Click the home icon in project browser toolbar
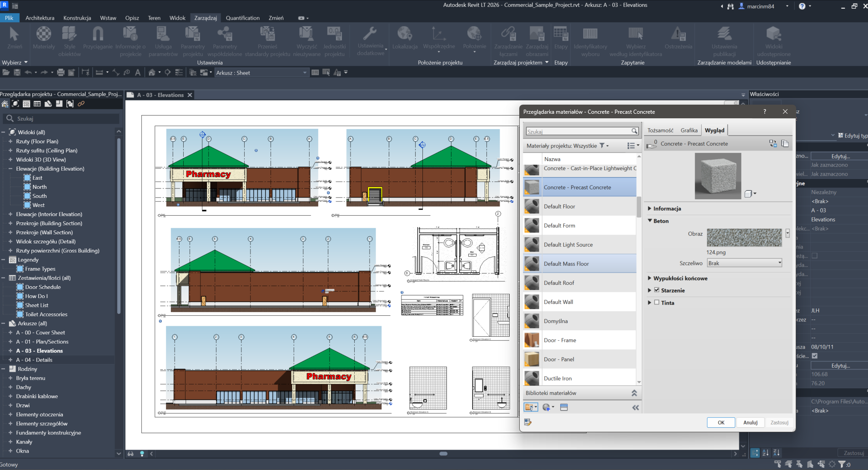 click(x=5, y=104)
